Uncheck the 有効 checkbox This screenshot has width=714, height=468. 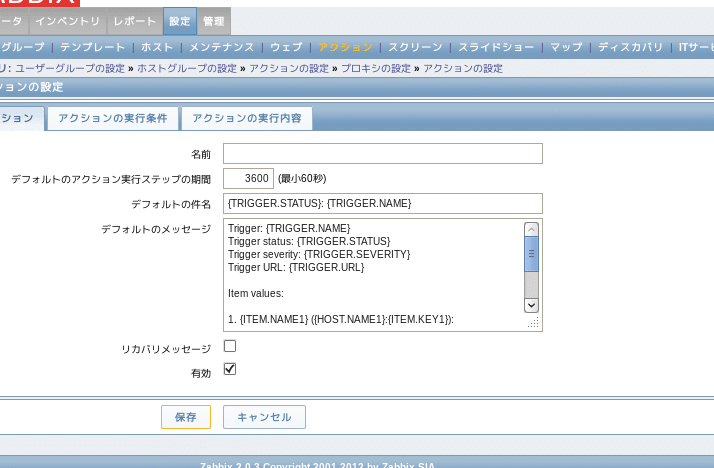tap(230, 369)
